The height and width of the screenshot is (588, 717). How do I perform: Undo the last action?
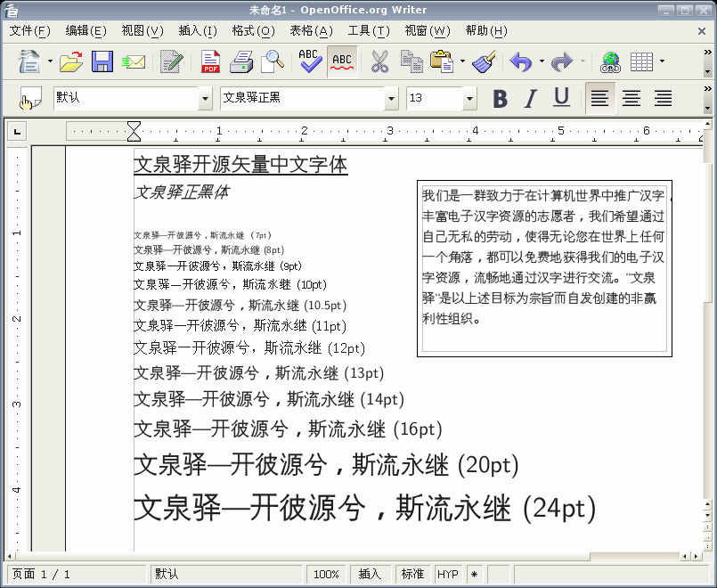click(521, 61)
